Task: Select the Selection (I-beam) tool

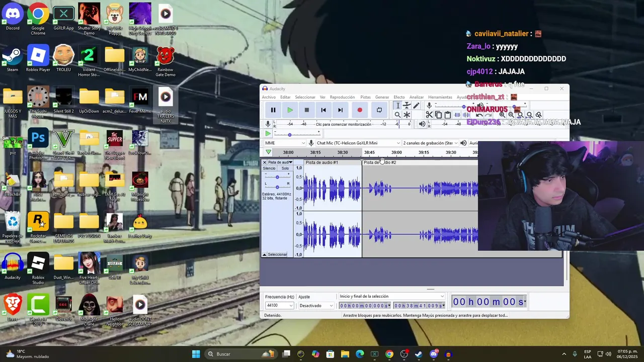Action: (x=397, y=106)
